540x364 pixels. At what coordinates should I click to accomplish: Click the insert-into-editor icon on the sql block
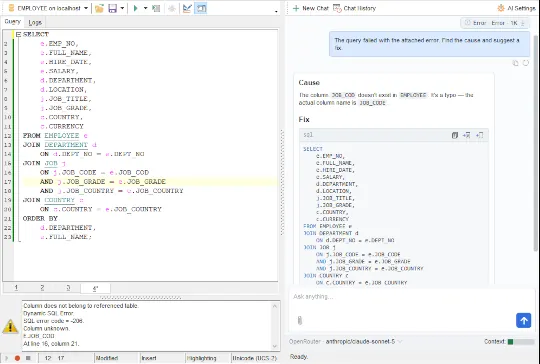pos(479,135)
